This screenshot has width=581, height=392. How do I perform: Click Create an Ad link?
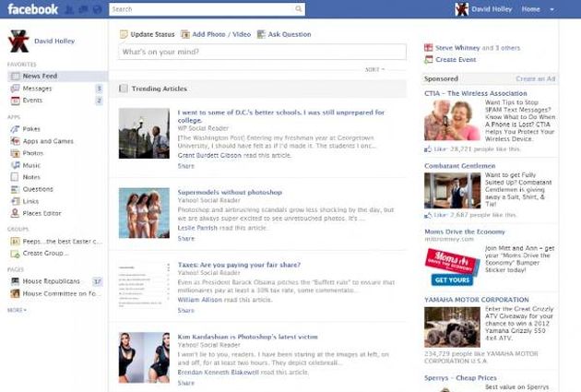pyautogui.click(x=536, y=78)
